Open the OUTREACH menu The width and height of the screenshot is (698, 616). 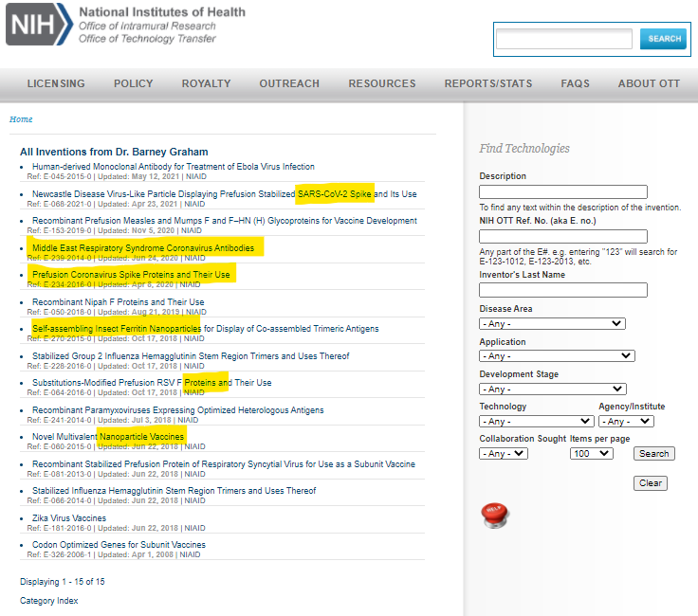pyautogui.click(x=289, y=83)
